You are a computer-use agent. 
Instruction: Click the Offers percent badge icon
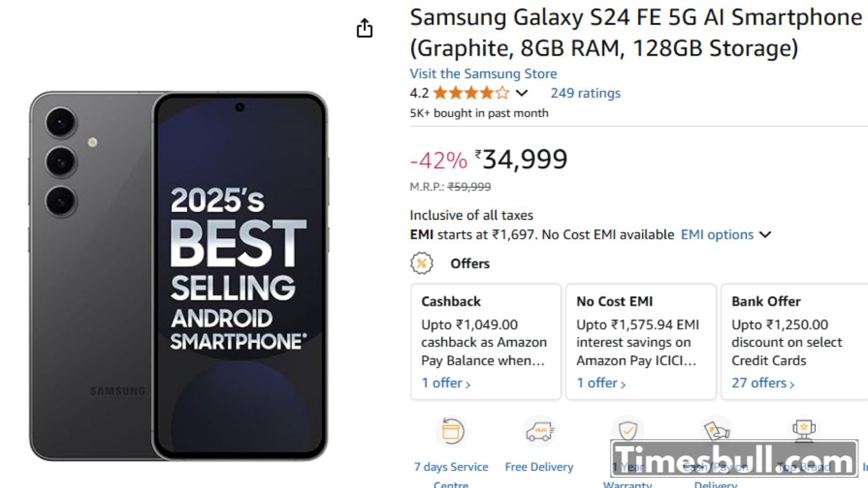[422, 263]
